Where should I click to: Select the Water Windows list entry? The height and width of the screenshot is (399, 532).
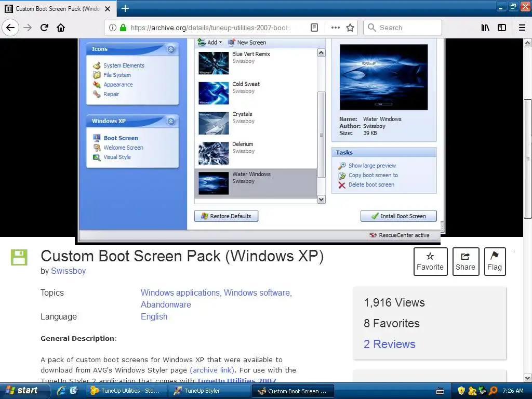(x=256, y=183)
